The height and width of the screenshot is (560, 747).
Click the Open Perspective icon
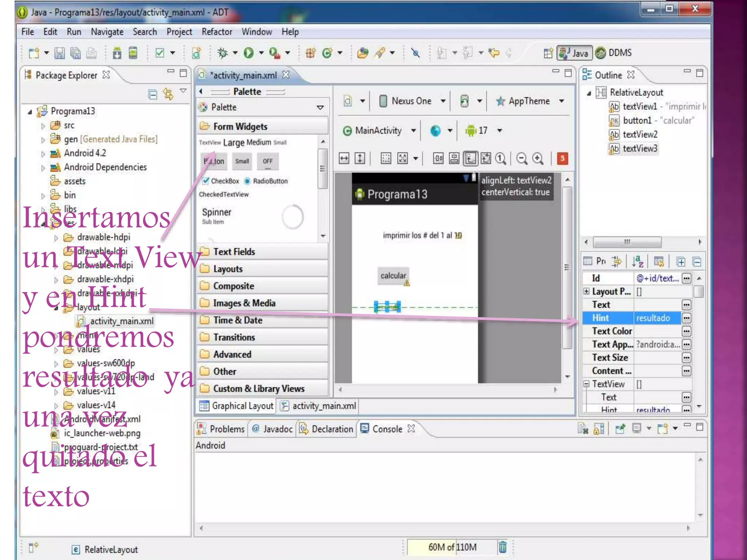click(x=548, y=53)
